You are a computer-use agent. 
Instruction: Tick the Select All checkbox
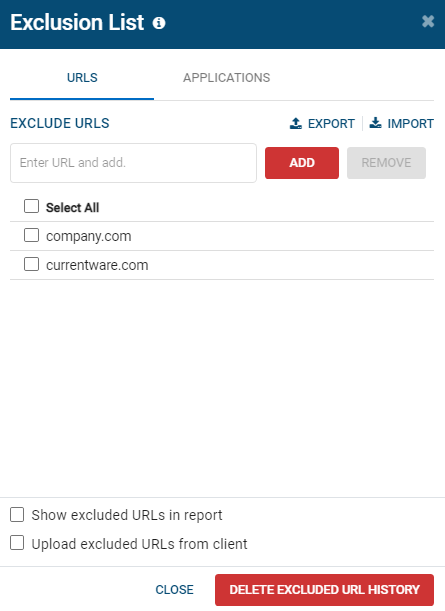pyautogui.click(x=32, y=207)
